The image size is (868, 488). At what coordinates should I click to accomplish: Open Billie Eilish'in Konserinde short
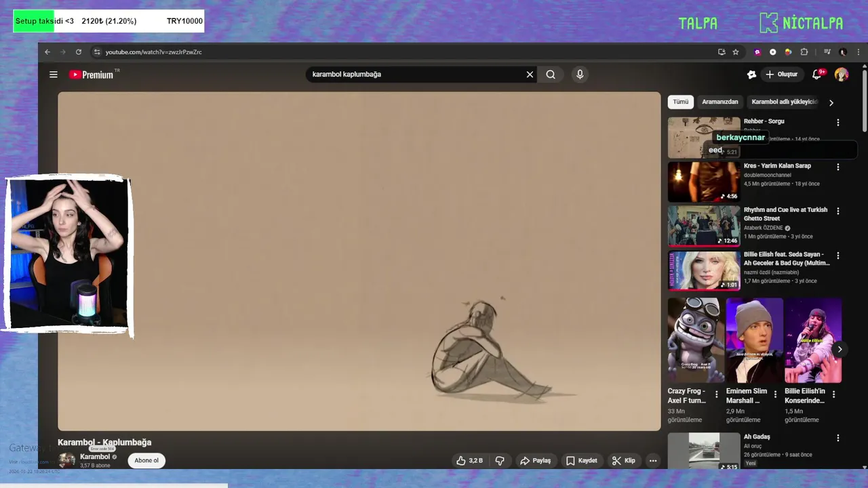pyautogui.click(x=813, y=340)
